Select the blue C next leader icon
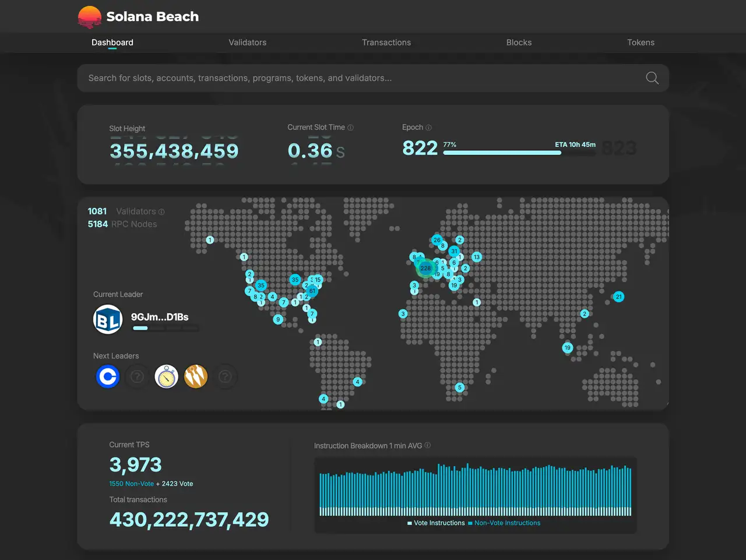Image resolution: width=746 pixels, height=560 pixels. click(x=108, y=377)
